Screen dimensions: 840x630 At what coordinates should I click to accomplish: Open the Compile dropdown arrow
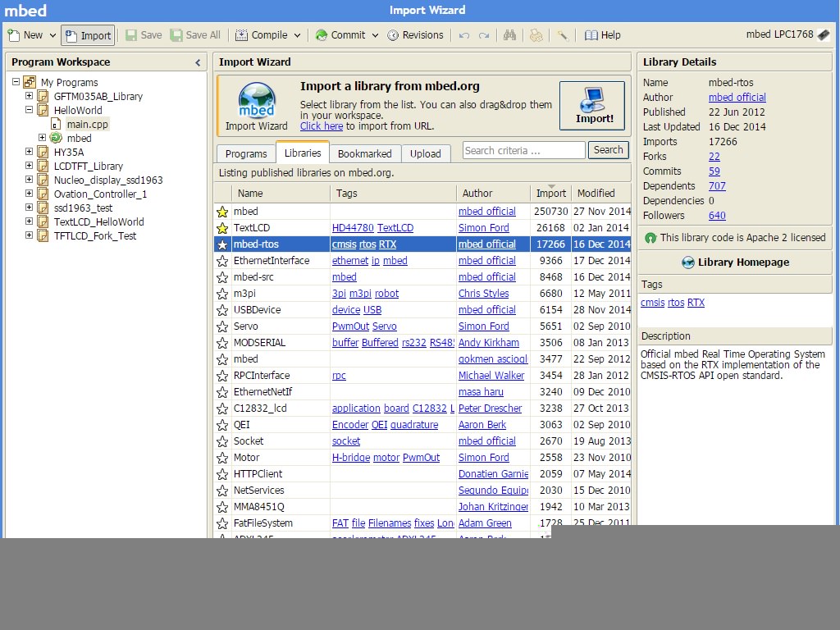coord(297,35)
